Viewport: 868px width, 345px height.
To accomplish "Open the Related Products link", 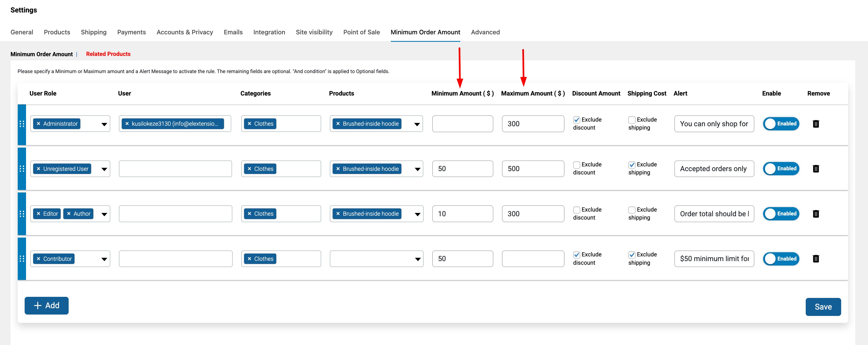I will pos(108,54).
